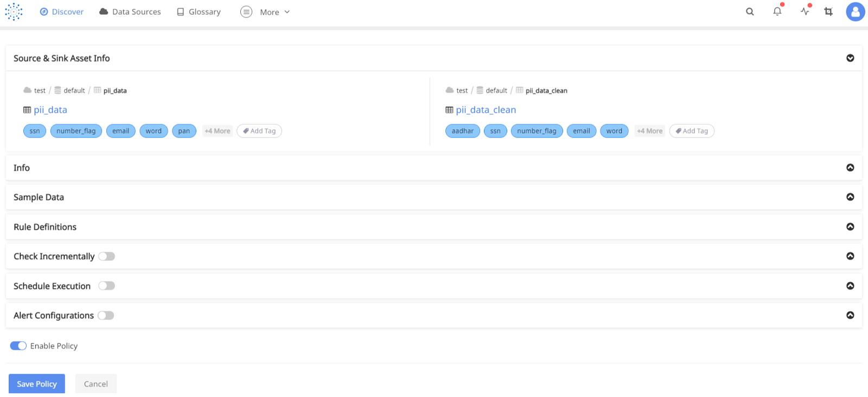Click database icon in source breadcrumb
This screenshot has width=868, height=397.
coord(58,90)
